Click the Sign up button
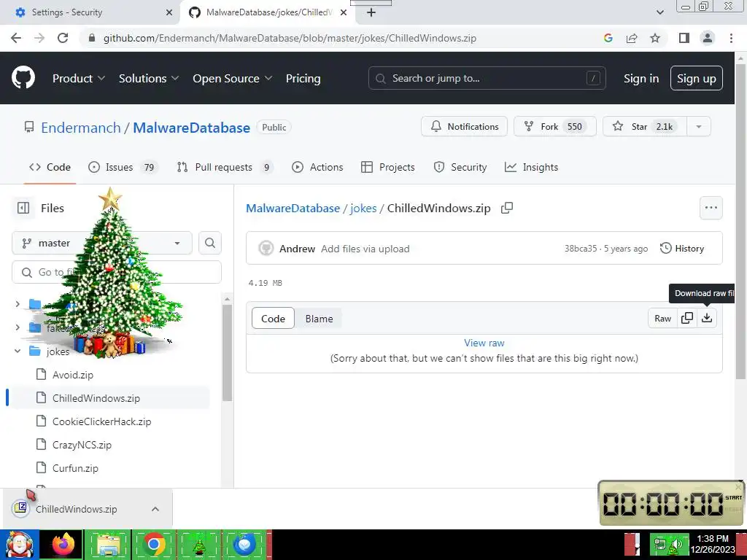The width and height of the screenshot is (747, 560). click(697, 79)
